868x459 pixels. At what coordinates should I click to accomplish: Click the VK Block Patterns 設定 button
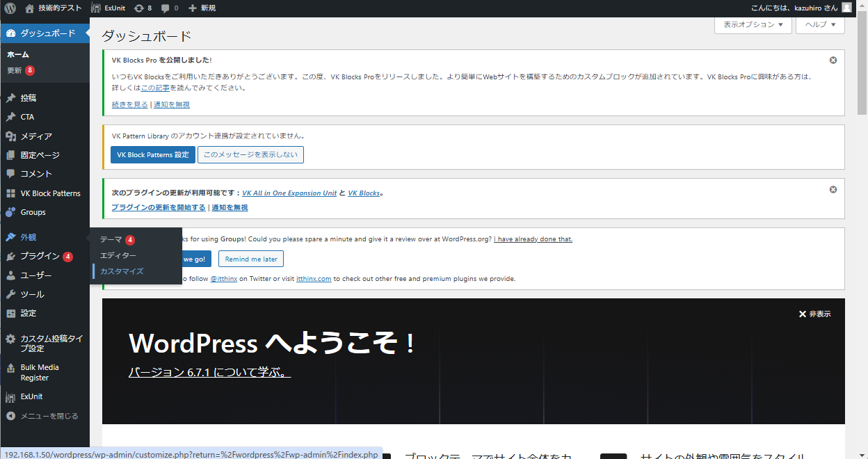click(153, 155)
